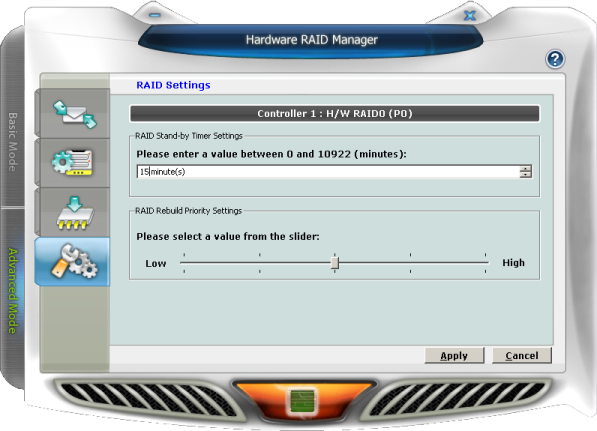This screenshot has width=597, height=431.
Task: Decrease stand-by timer with the down arrow
Action: point(525,174)
